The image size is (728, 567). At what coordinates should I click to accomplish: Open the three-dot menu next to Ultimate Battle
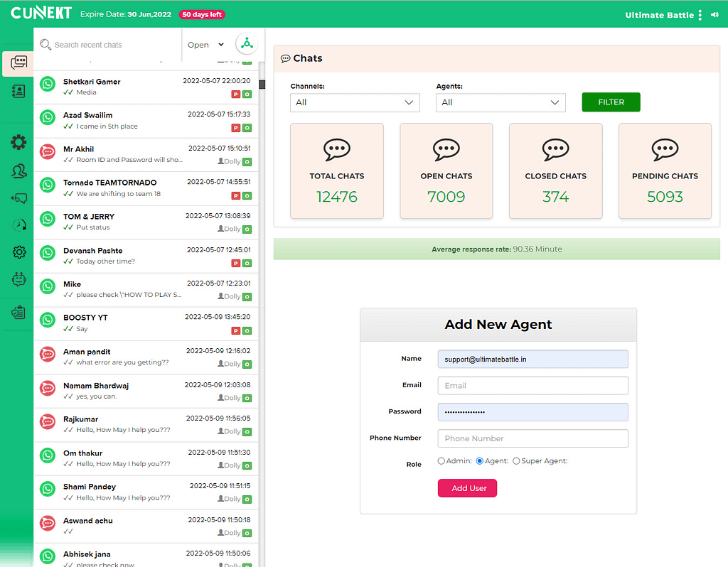[700, 14]
